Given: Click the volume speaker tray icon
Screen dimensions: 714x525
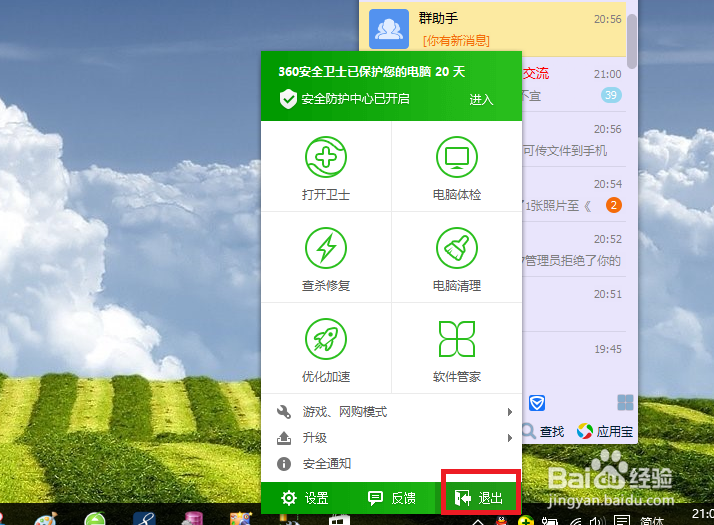Looking at the screenshot, I should (597, 521).
